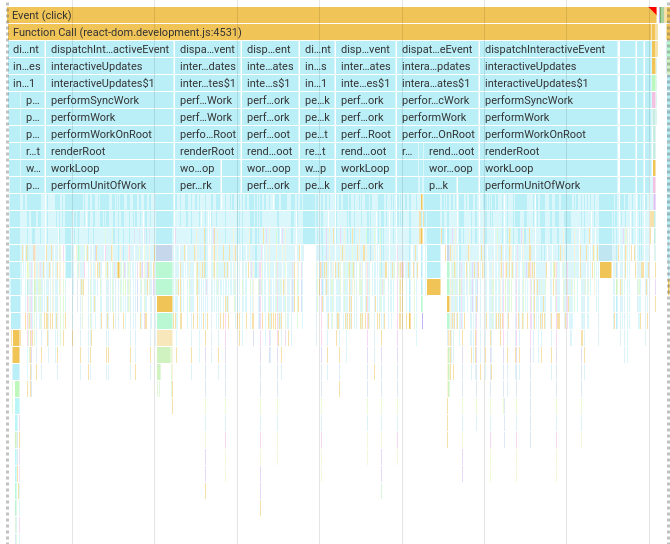
Task: Click the r…t frame
Action: click(32, 151)
